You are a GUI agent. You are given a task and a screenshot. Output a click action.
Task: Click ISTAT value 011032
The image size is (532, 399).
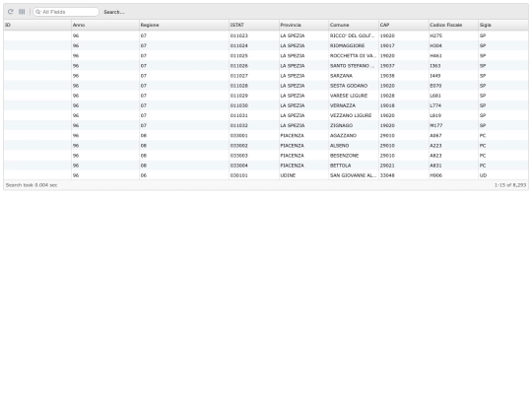(238, 125)
